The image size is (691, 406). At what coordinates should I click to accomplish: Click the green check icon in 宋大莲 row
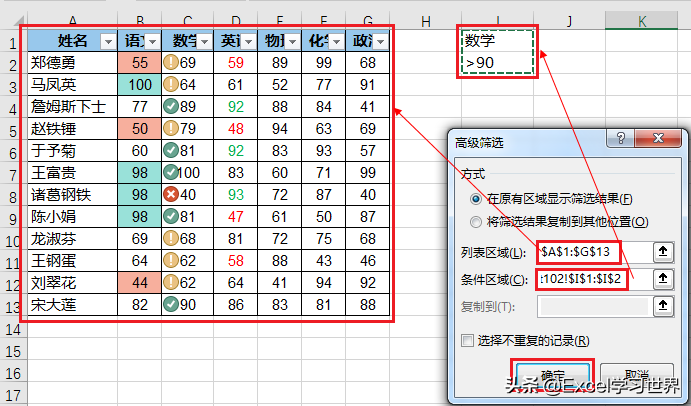(171, 305)
